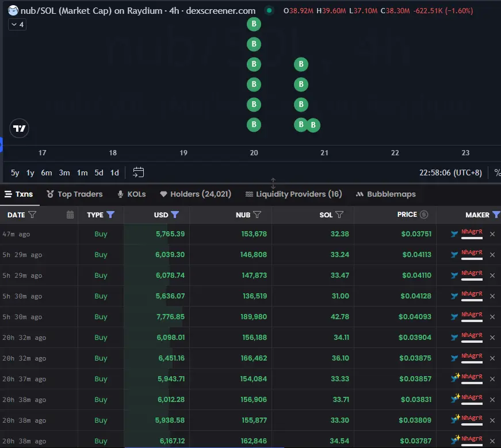Open the TYPE column filter
The image size is (501, 448).
[x=110, y=215]
